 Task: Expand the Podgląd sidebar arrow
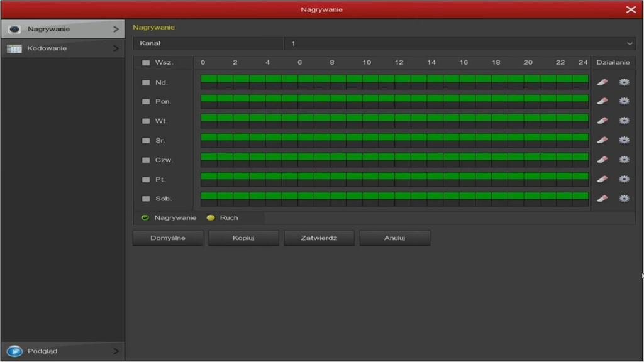tap(116, 351)
